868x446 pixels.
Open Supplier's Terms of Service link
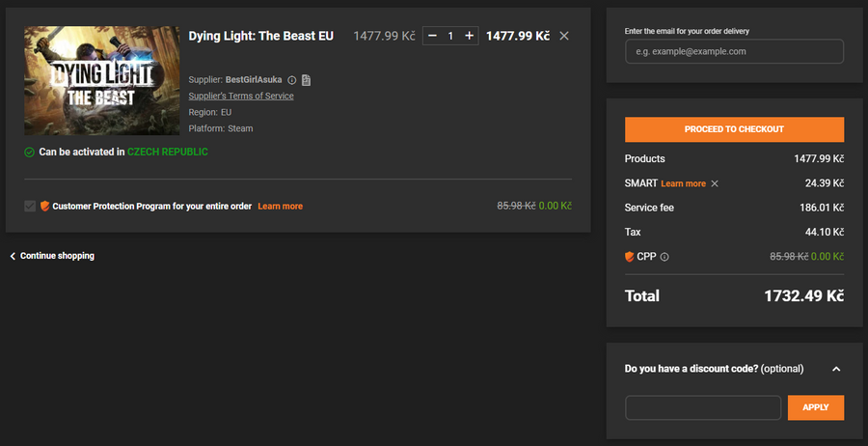click(x=241, y=97)
